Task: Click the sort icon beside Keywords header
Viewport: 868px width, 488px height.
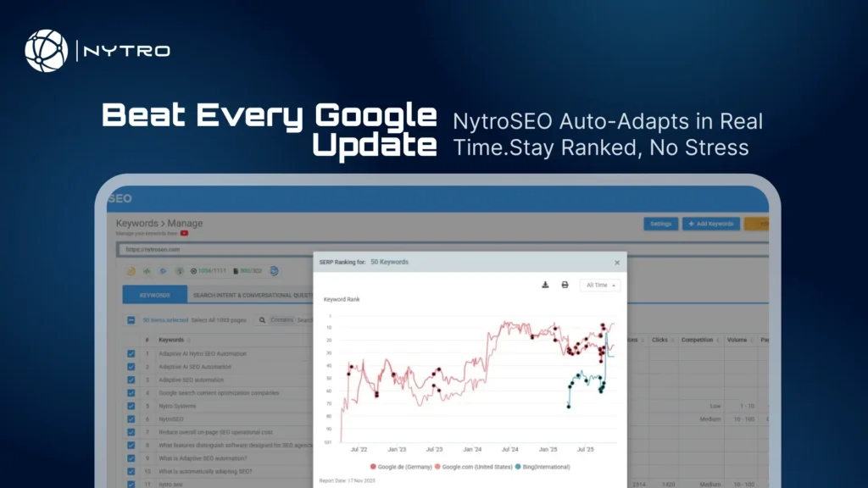Action: [189, 340]
